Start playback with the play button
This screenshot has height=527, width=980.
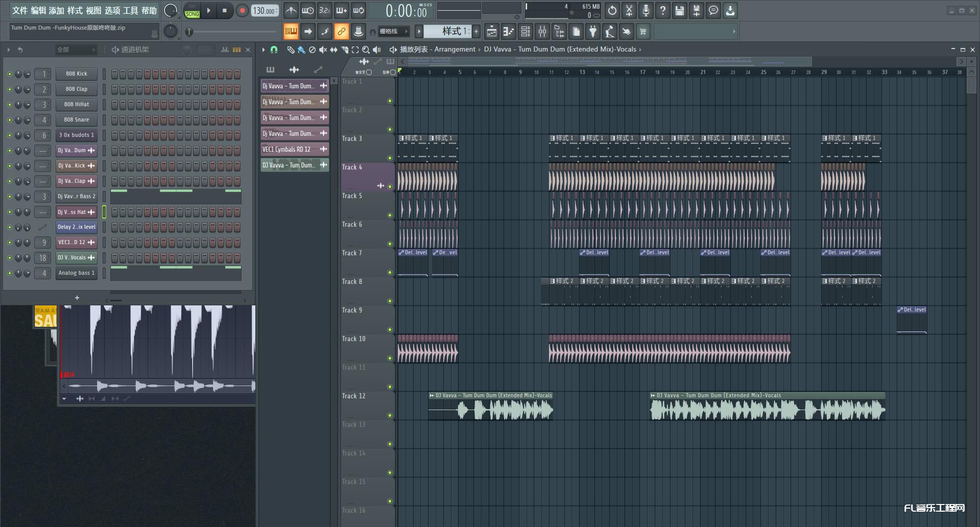[x=208, y=10]
